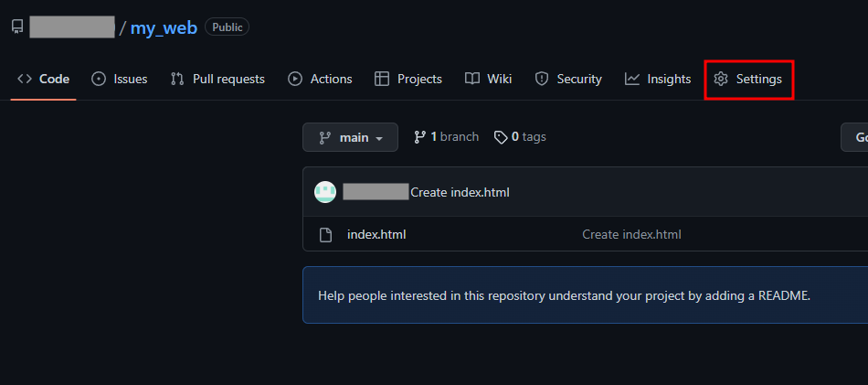Click the repository icon beside owner name
The image size is (868, 385).
(17, 27)
